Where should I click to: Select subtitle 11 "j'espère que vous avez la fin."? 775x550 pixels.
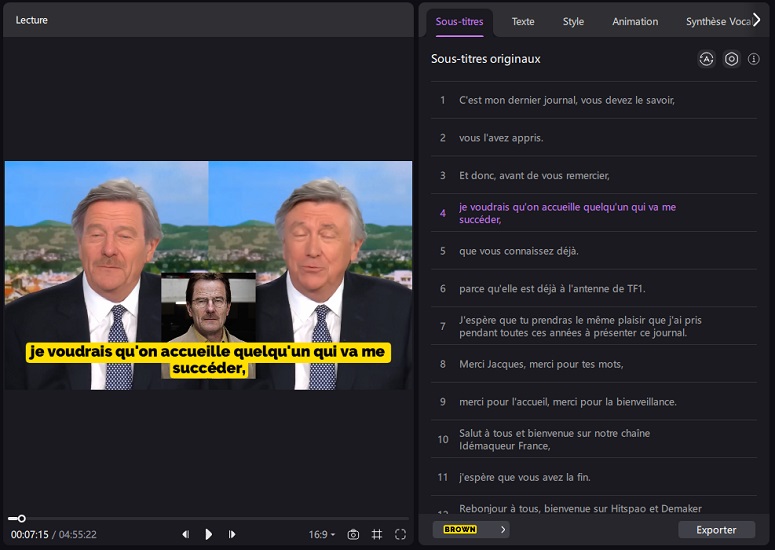click(x=594, y=477)
